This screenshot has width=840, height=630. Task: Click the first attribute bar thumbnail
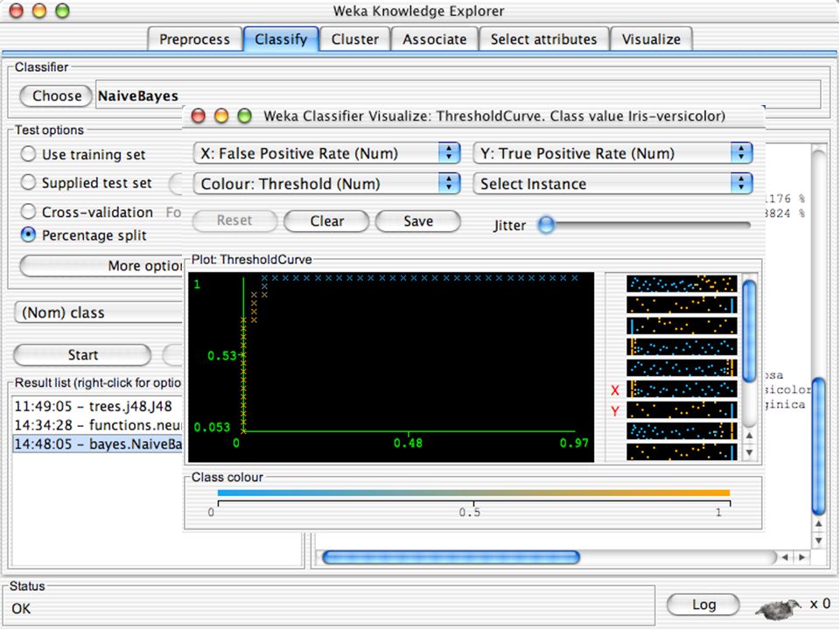point(682,283)
